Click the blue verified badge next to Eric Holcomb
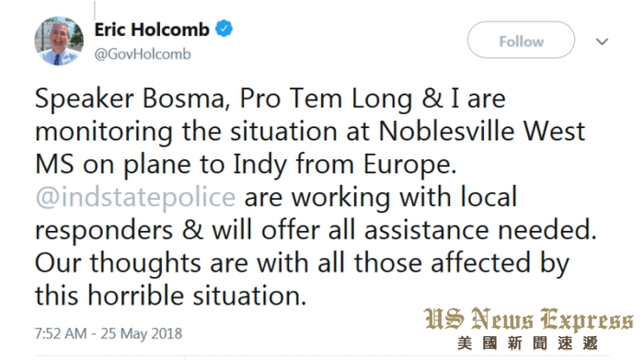 coord(224,29)
